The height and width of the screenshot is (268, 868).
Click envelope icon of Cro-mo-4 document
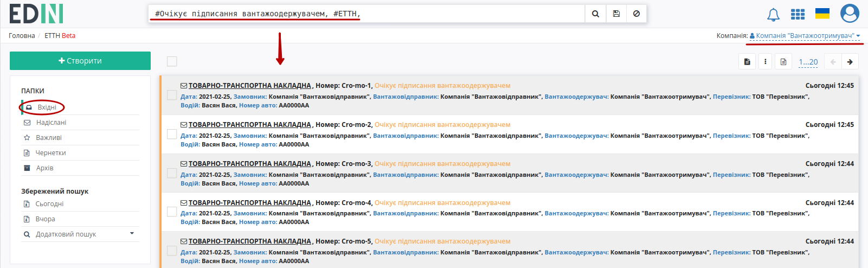pos(184,203)
